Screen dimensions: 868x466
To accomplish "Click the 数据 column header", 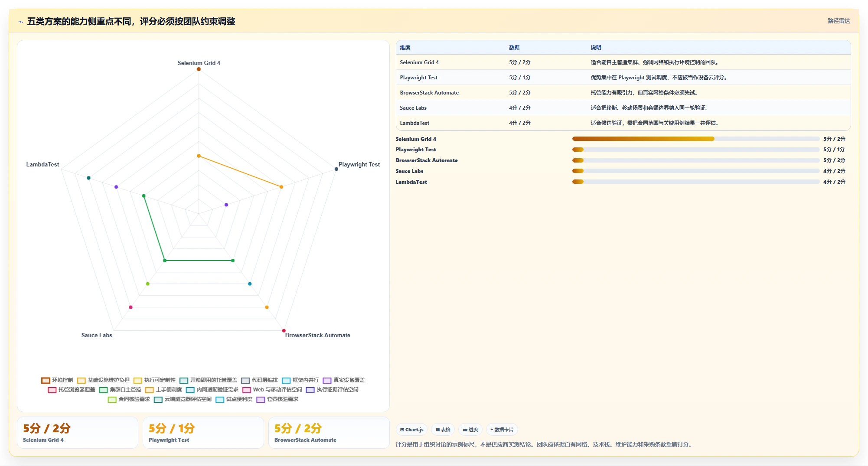I will pos(514,48).
